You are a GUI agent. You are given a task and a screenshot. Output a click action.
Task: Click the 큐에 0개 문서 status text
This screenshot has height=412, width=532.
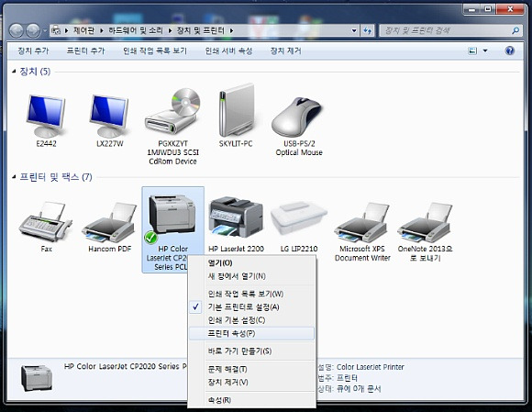pyautogui.click(x=359, y=388)
